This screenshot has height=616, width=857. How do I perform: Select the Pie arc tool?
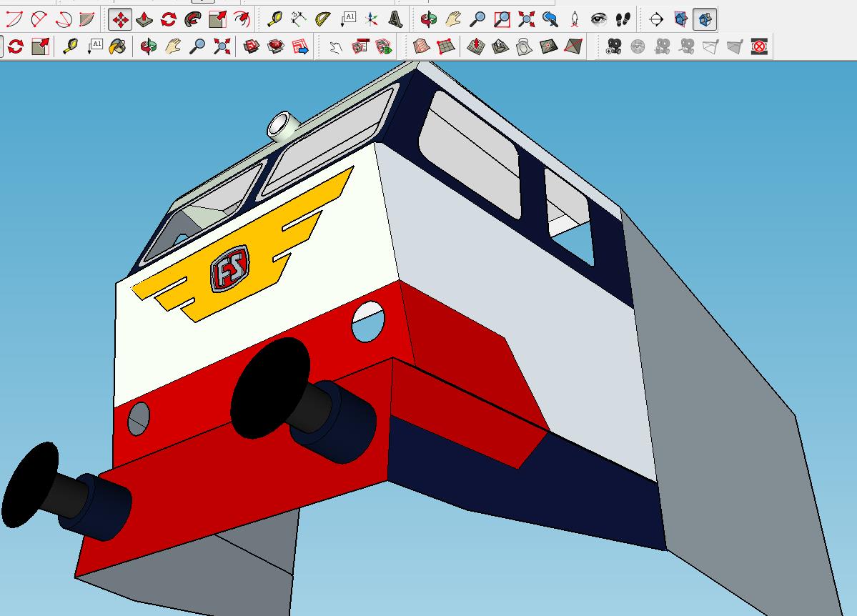pyautogui.click(x=86, y=19)
